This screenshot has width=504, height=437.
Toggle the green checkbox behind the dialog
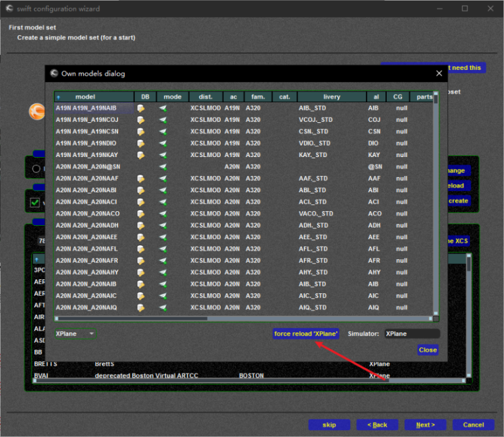point(35,202)
